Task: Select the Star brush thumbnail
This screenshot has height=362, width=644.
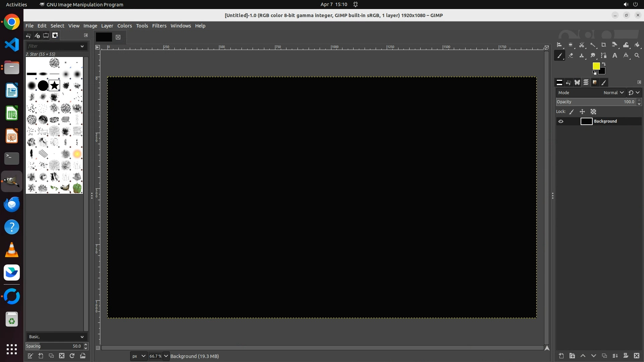Action: [54, 86]
